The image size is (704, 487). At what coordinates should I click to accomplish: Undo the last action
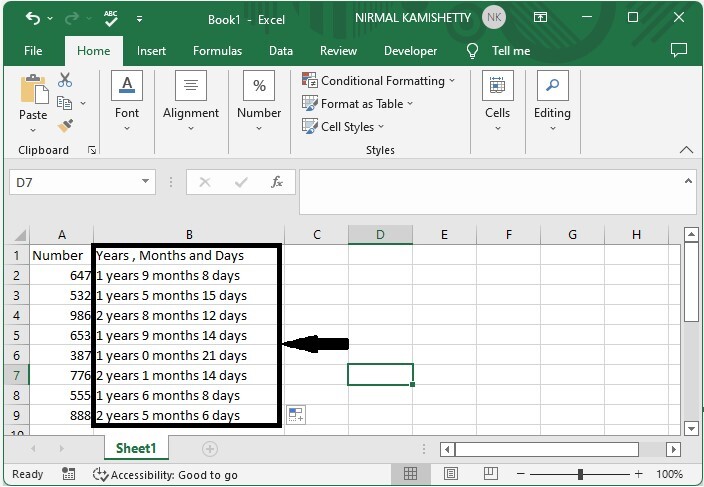(x=33, y=18)
